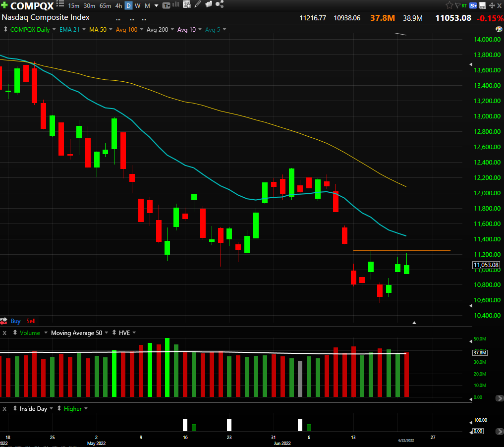The height and width of the screenshot is (447, 504).
Task: Click the RT real-time indicator
Action: click(464, 5)
